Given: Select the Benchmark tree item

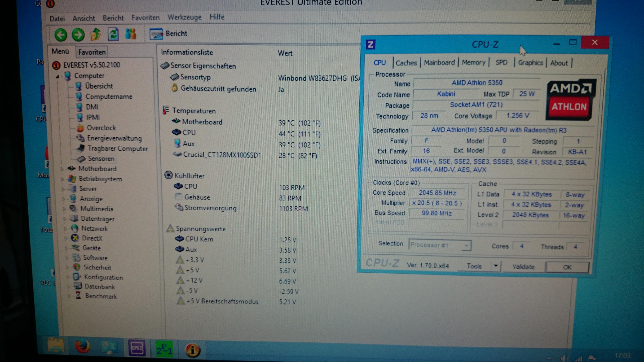Looking at the screenshot, I should click(101, 296).
